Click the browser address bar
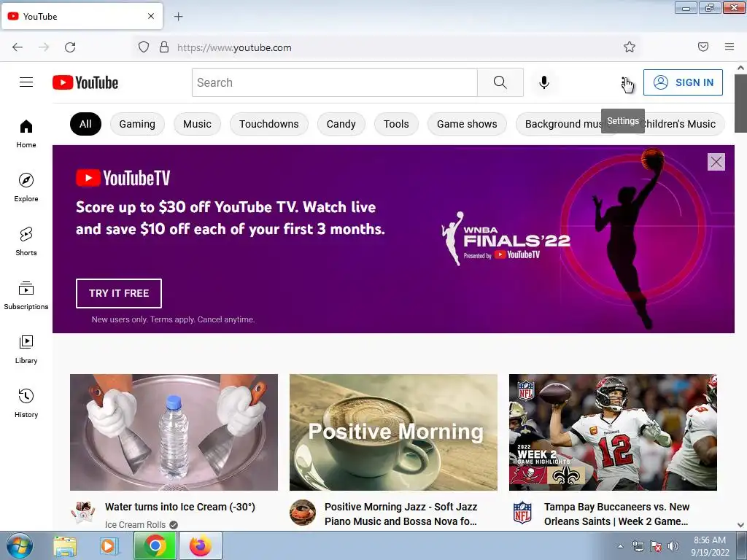Viewport: 747px width, 560px height. (386, 47)
